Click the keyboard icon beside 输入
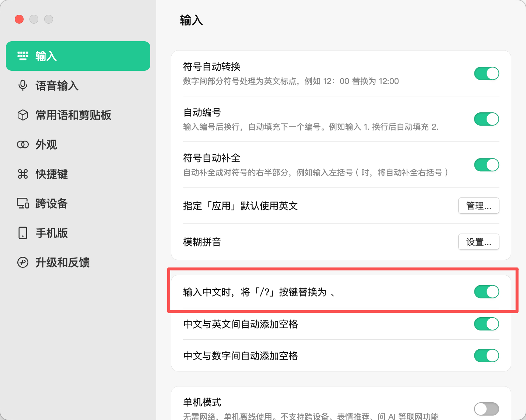Image resolution: width=526 pixels, height=420 pixels. click(x=23, y=56)
